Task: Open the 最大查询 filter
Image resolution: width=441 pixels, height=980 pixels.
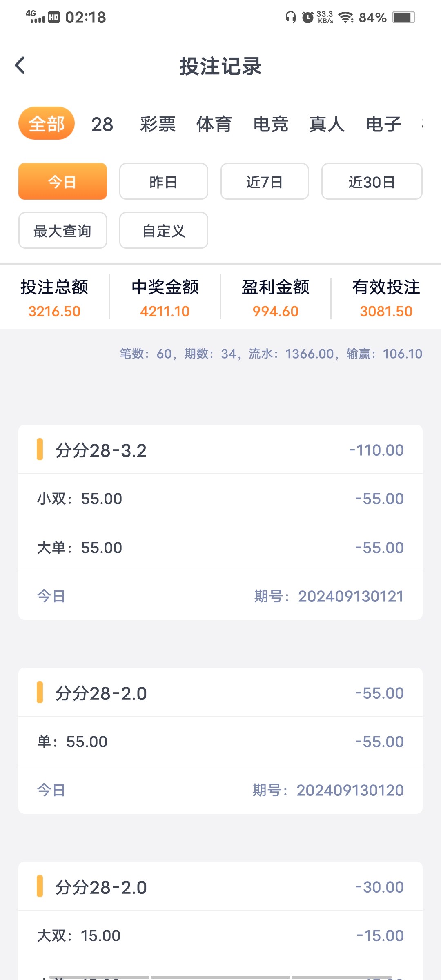Action: [x=62, y=230]
